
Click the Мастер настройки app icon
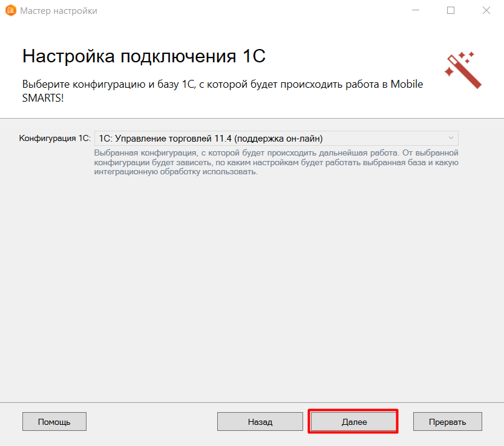pos(11,10)
